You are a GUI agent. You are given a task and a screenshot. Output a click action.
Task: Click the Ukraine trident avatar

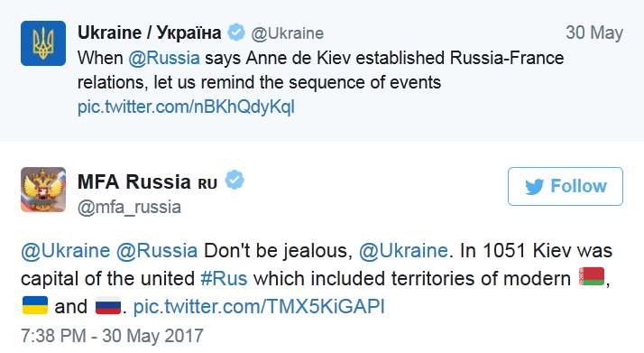43,43
